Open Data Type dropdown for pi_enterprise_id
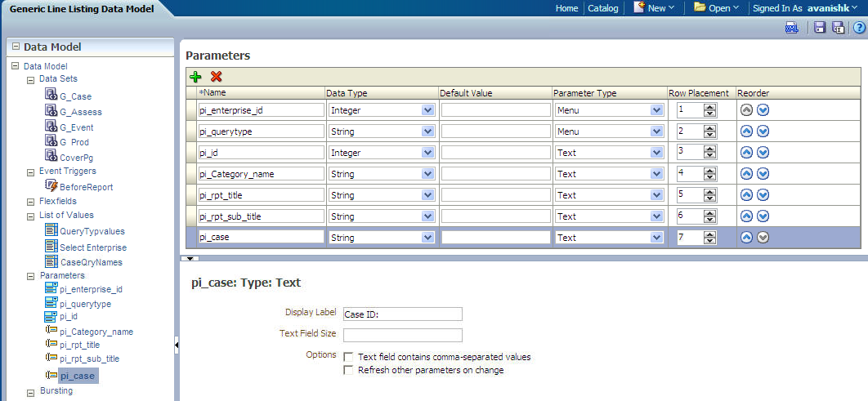This screenshot has width=868, height=401. pos(427,110)
